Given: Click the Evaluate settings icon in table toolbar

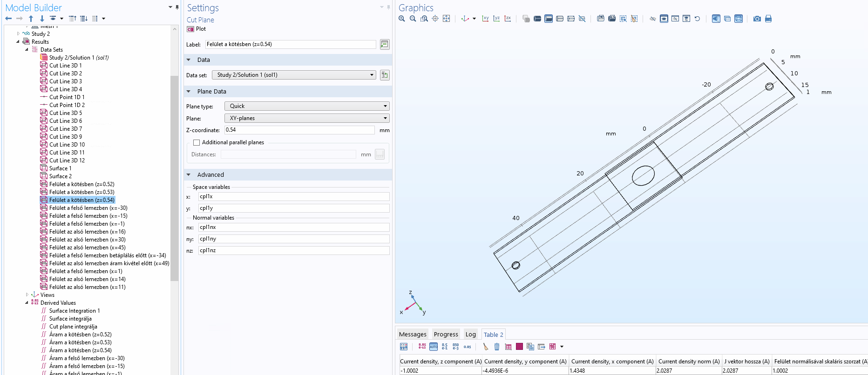Looking at the screenshot, I should point(404,347).
